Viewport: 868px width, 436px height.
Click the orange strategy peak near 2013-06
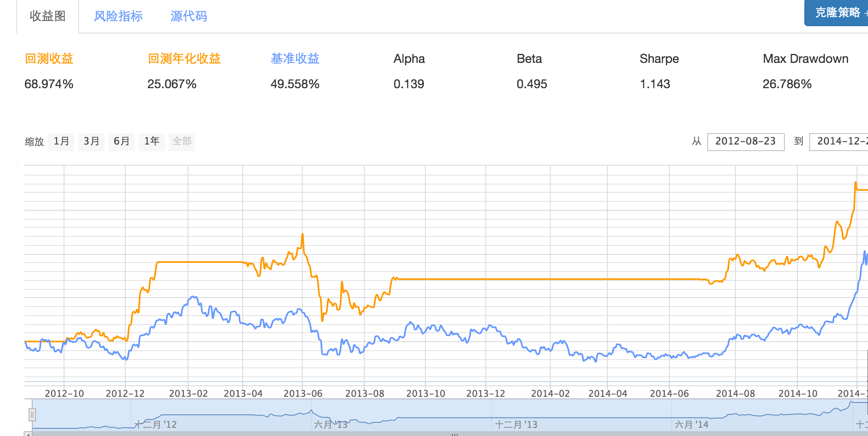[x=303, y=234]
